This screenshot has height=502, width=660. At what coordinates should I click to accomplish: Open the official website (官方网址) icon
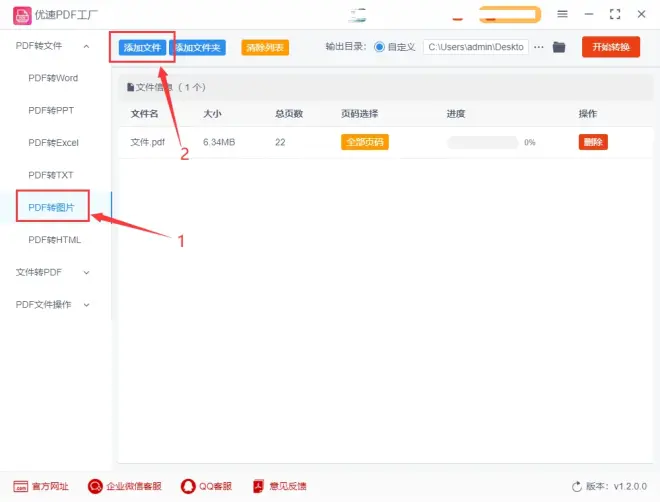point(20,486)
